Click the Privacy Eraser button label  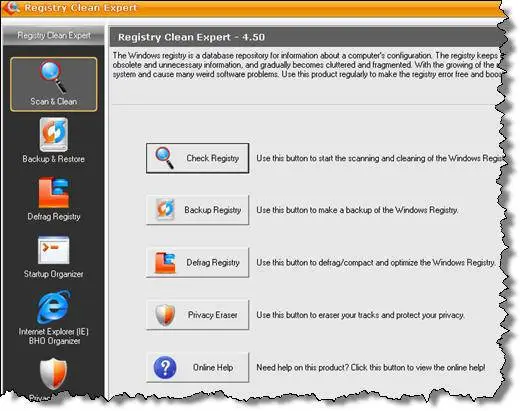[x=213, y=315]
